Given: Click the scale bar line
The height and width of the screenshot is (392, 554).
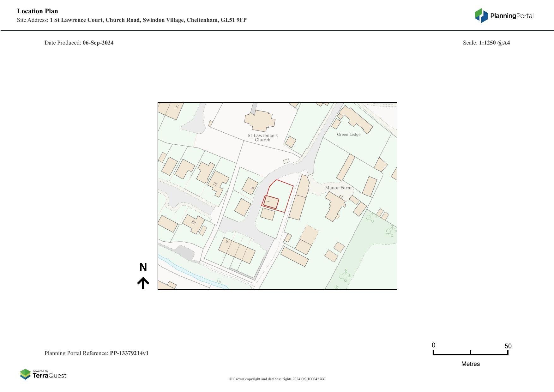Looking at the screenshot, I should point(470,354).
